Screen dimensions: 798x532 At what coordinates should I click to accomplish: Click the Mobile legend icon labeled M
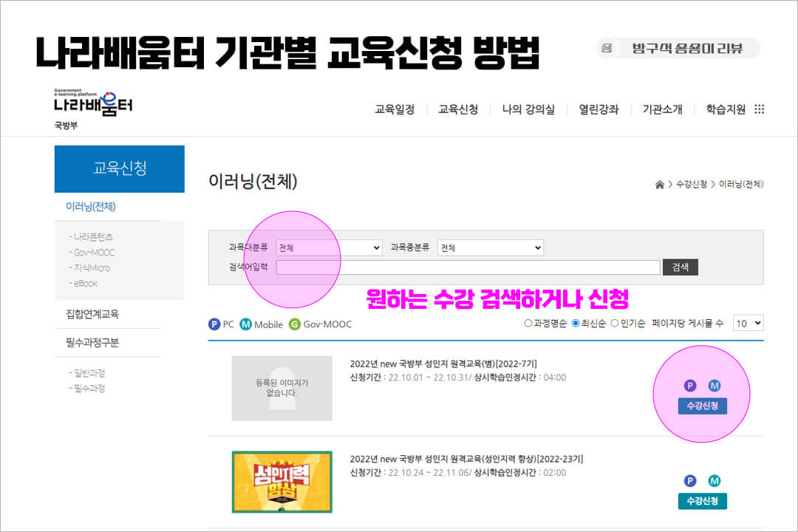pyautogui.click(x=246, y=324)
